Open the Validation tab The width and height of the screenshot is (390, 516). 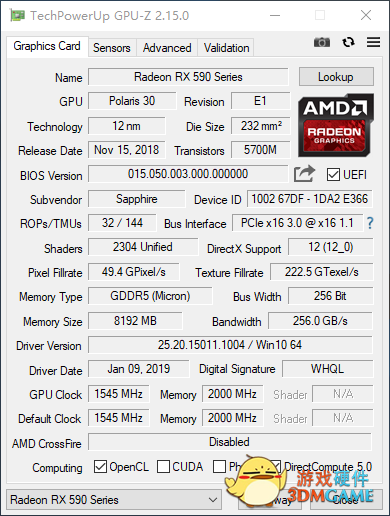(226, 48)
